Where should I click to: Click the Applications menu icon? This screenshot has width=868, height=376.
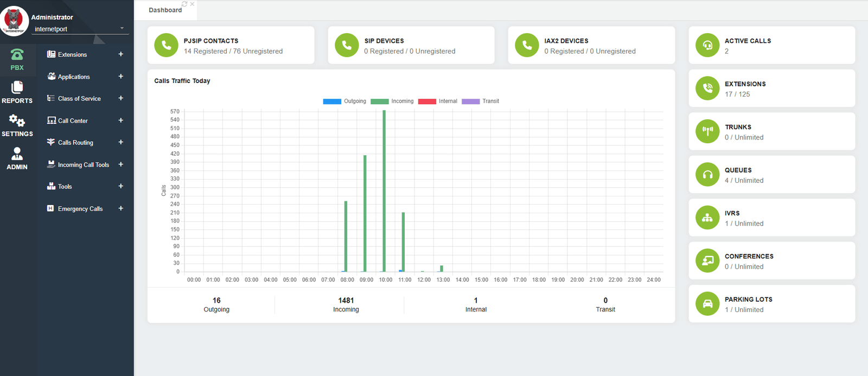51,77
